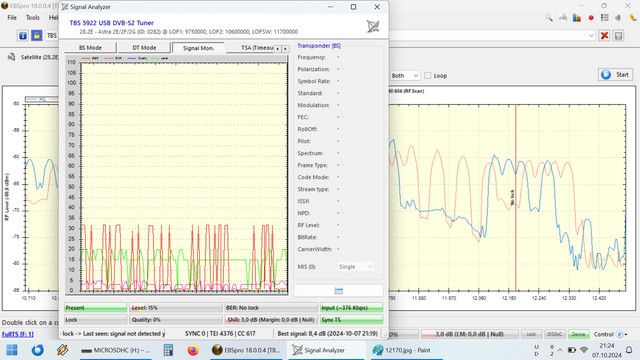Image resolution: width=640 pixels, height=360 pixels.
Task: Click the orange pencil icon in toolbar
Action: tap(633, 18)
